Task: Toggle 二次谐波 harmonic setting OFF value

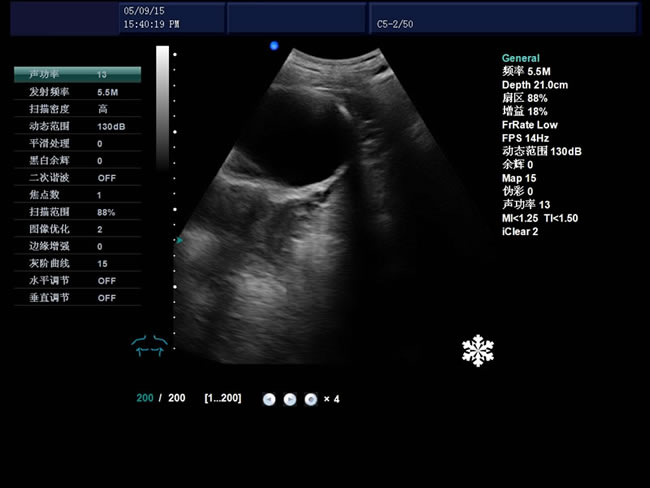Action: [x=106, y=177]
